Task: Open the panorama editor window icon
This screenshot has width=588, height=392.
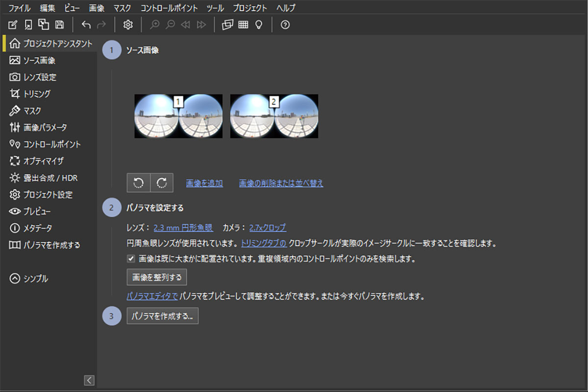Action: tap(227, 25)
